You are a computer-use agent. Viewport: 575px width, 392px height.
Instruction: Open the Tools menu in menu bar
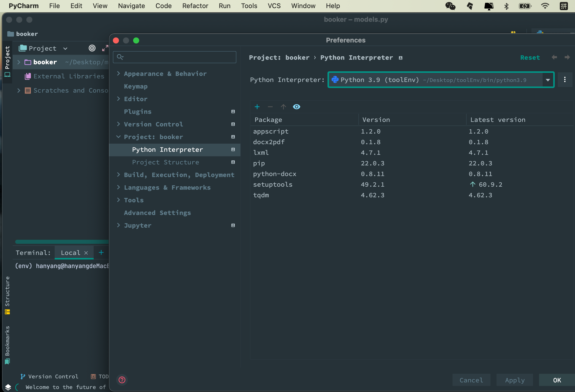tap(249, 6)
